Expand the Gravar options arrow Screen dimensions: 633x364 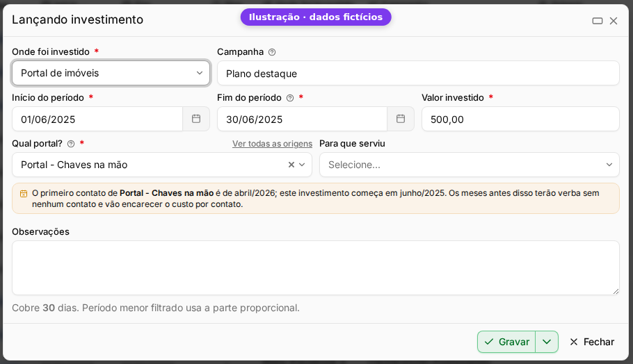point(547,342)
